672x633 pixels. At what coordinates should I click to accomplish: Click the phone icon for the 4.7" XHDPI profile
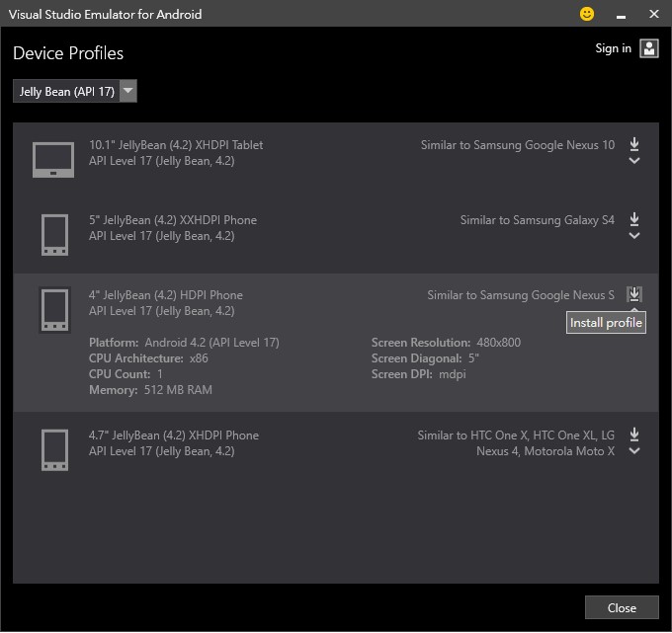[54, 450]
